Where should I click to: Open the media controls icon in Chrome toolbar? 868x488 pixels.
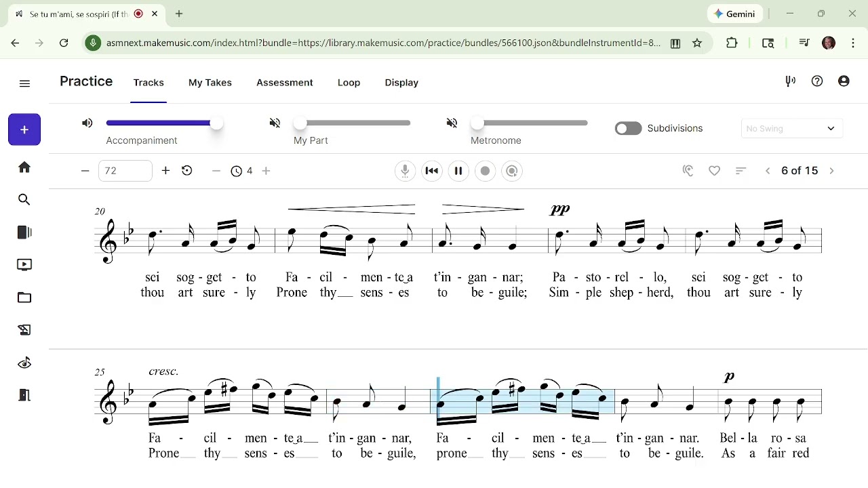tap(804, 43)
